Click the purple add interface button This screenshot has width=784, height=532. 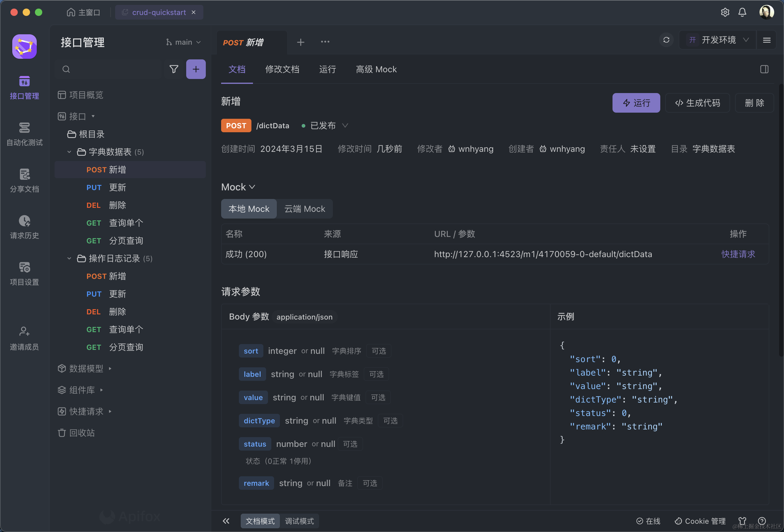point(196,69)
